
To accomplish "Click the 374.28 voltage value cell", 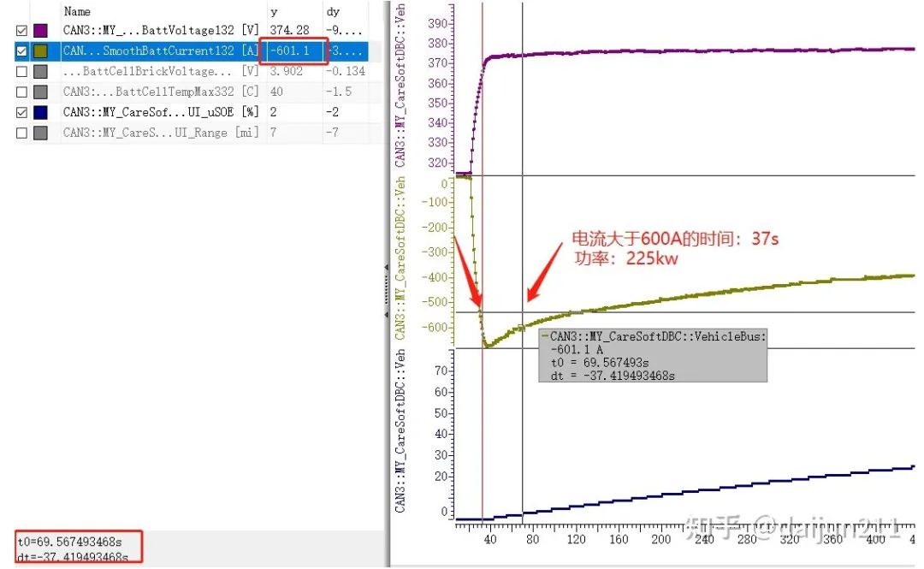I will tap(289, 30).
